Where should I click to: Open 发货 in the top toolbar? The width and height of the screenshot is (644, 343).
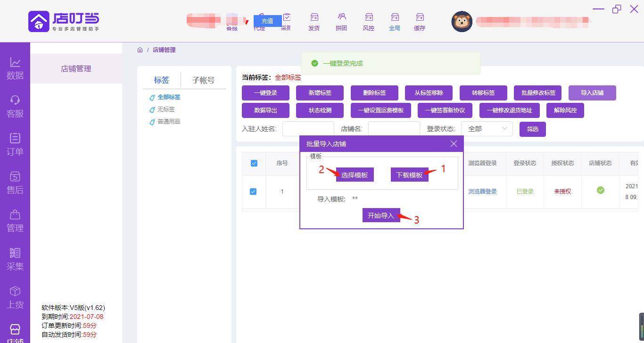[x=314, y=22]
